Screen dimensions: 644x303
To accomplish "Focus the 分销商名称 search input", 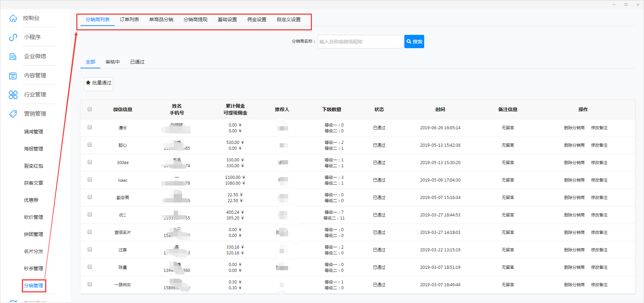I will coord(360,42).
